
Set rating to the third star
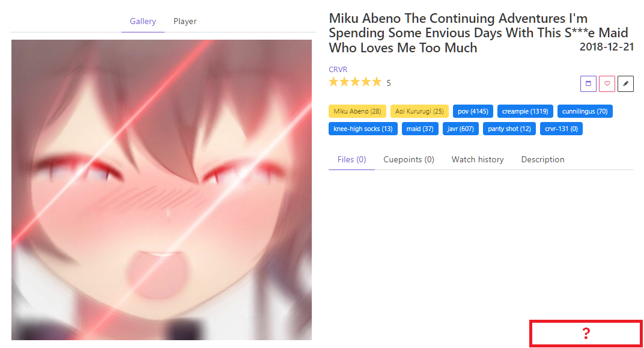[x=355, y=82]
